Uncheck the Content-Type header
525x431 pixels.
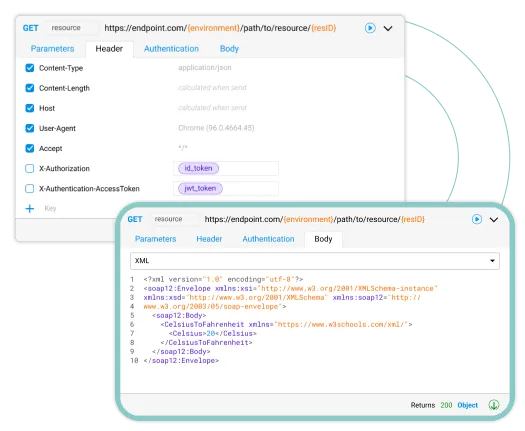point(30,68)
